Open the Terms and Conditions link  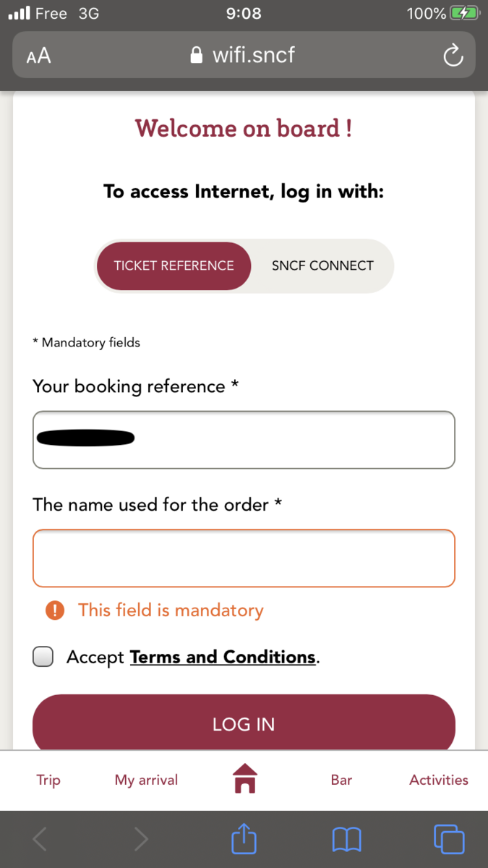223,657
